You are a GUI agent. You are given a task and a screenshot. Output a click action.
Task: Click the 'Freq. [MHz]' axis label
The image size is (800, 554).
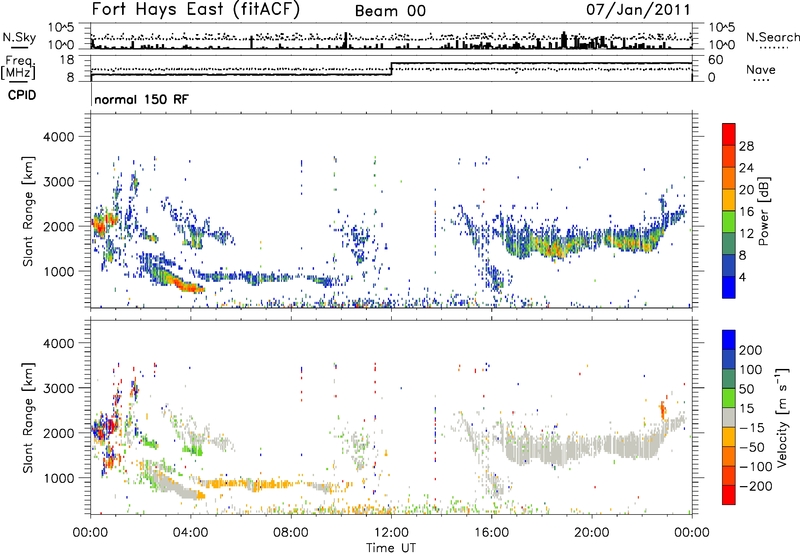click(18, 67)
